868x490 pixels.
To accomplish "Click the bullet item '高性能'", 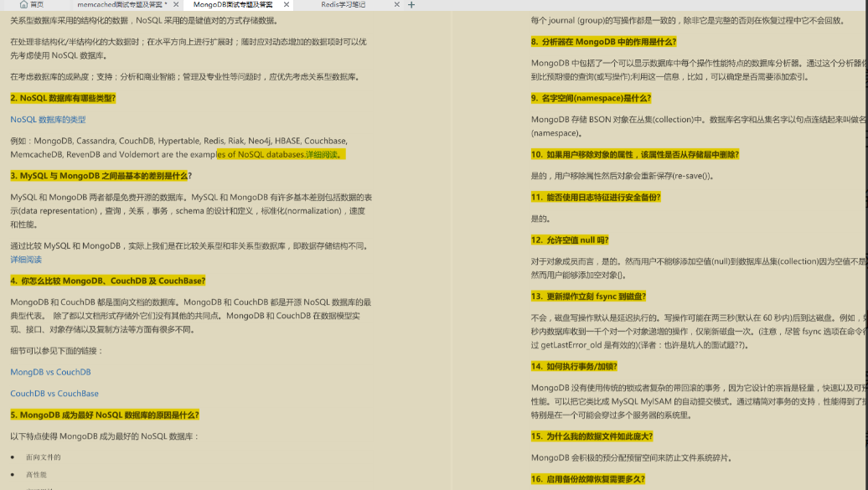I will pyautogui.click(x=37, y=475).
